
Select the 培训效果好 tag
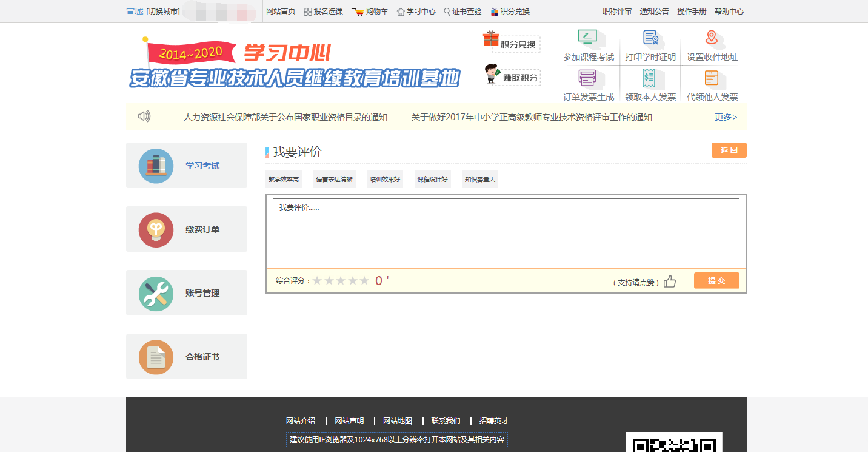click(386, 179)
